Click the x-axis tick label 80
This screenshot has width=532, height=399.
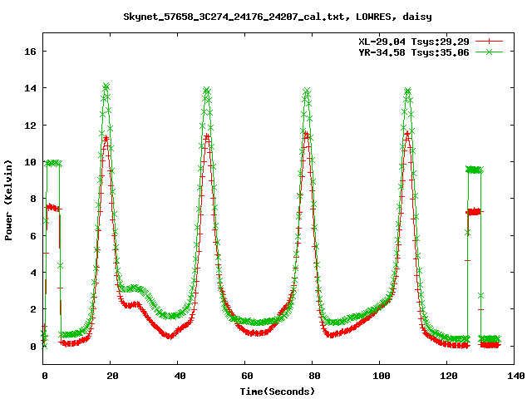(x=314, y=376)
